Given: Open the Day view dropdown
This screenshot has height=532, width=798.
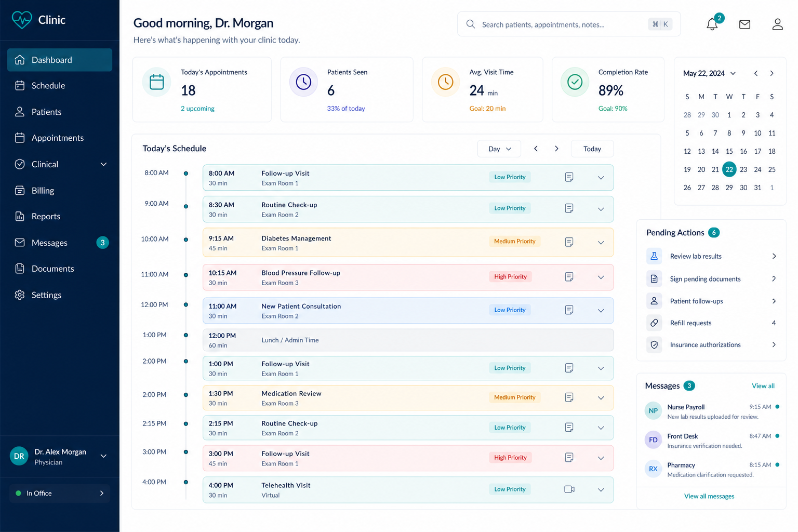Looking at the screenshot, I should [499, 149].
